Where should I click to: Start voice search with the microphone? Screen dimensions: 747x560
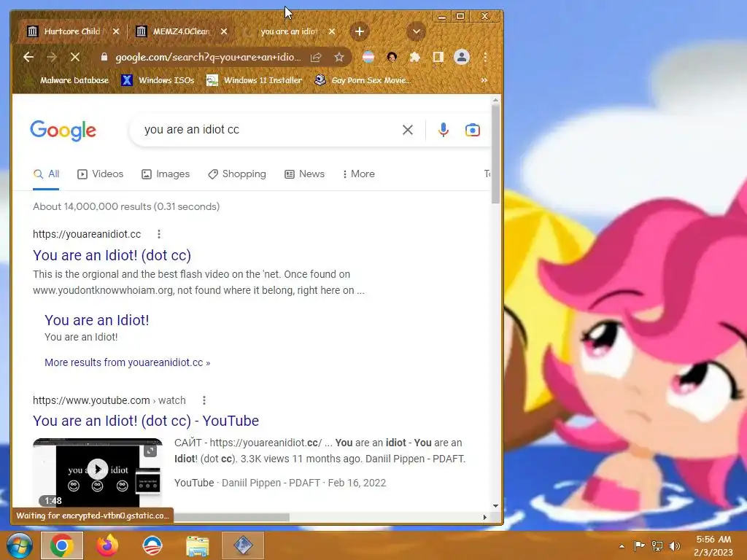point(443,130)
